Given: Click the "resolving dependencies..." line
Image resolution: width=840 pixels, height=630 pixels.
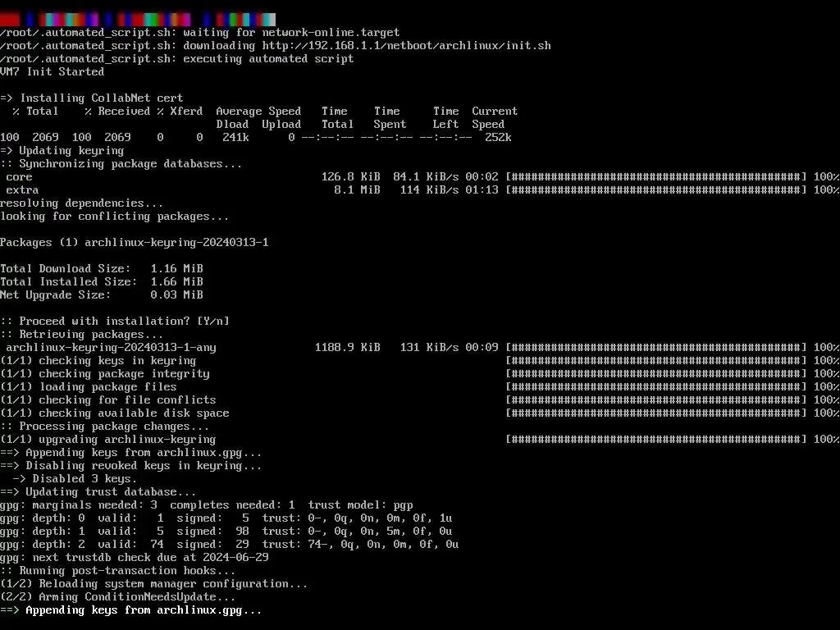Looking at the screenshot, I should click(81, 203).
